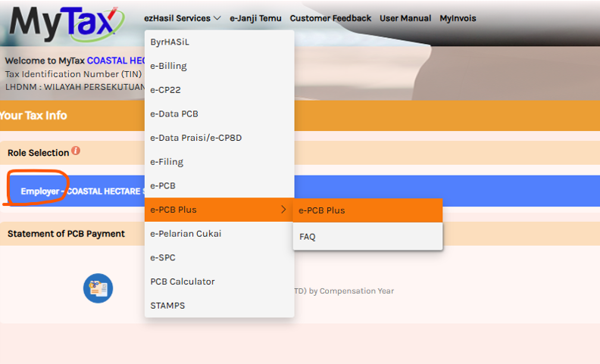Open the e-SPC service
The image size is (600, 364).
point(219,258)
